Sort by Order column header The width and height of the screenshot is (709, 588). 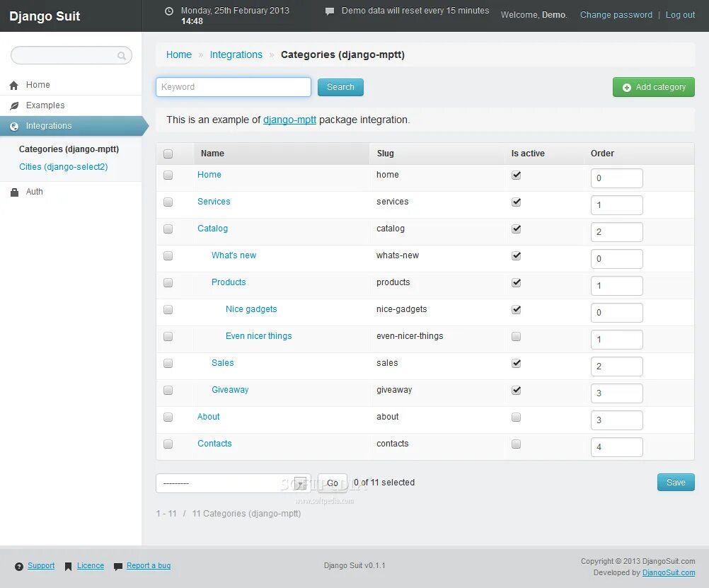(x=602, y=154)
